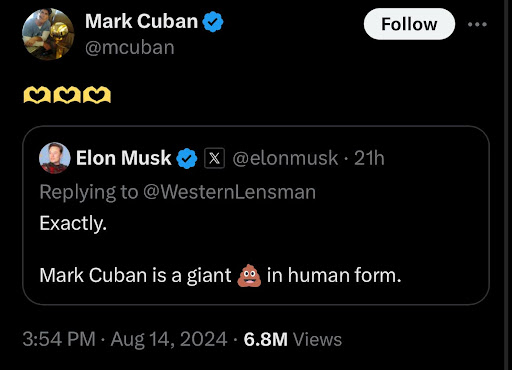The width and height of the screenshot is (512, 370).
Task: Click the 6.8M Views count
Action: pos(293,340)
